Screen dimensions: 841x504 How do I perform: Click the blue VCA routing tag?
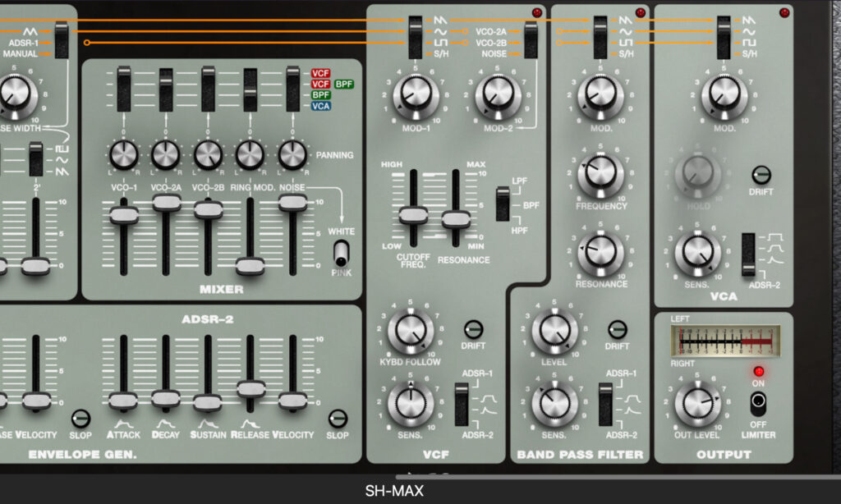[320, 106]
